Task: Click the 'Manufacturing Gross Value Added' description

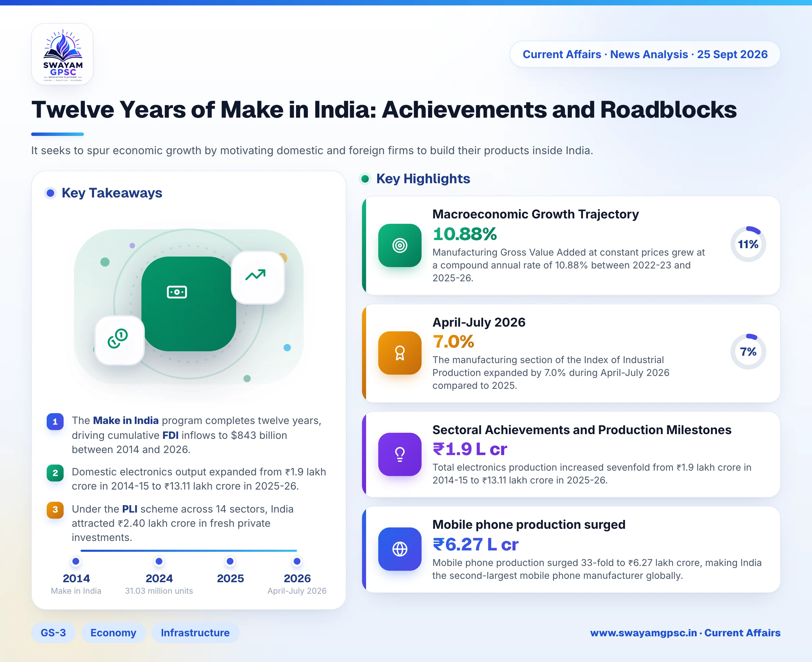Action: pos(568,265)
